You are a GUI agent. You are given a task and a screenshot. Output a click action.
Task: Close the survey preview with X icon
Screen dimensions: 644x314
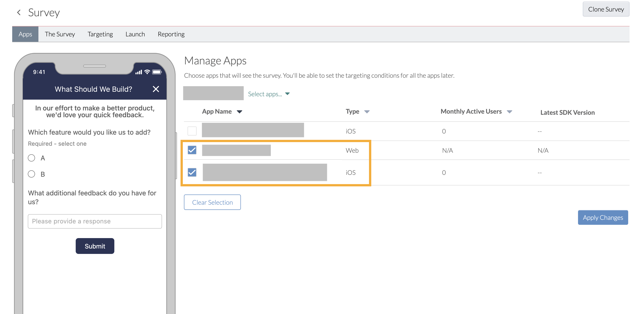156,89
